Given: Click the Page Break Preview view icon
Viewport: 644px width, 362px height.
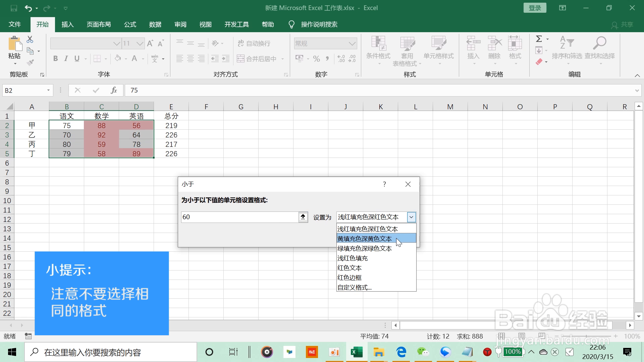Looking at the screenshot, I should [541, 336].
